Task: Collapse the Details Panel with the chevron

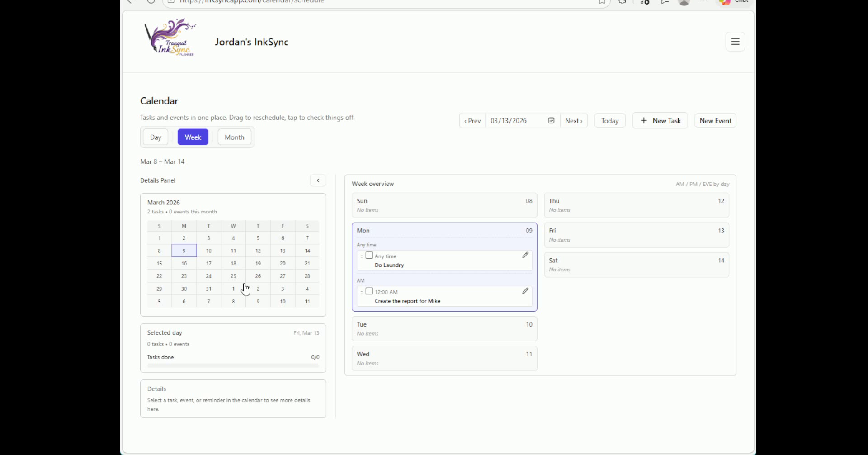Action: (318, 180)
